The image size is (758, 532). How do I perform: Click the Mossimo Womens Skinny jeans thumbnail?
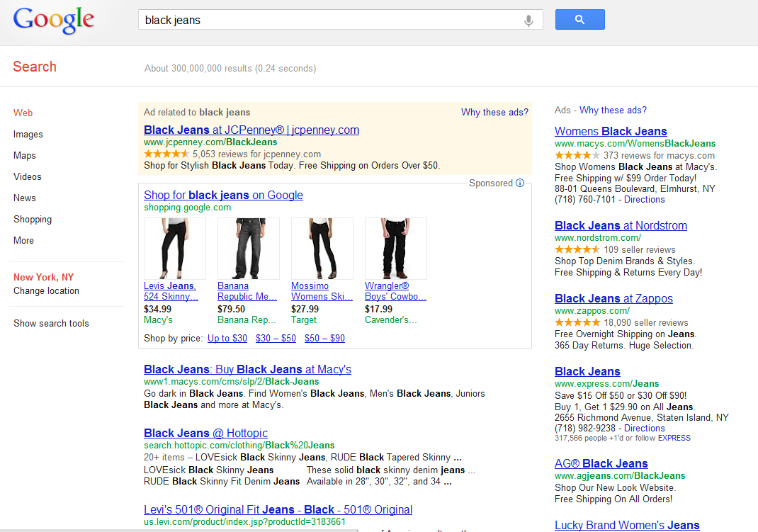pyautogui.click(x=322, y=249)
